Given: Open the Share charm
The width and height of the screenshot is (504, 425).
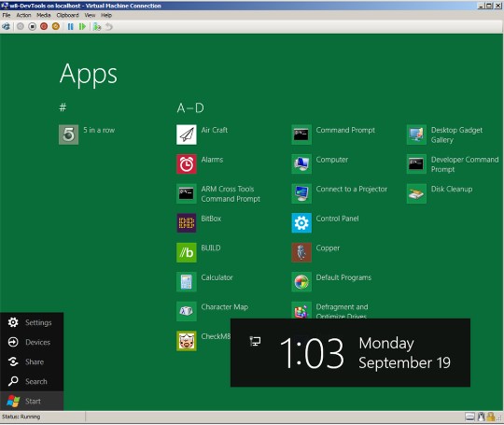Looking at the screenshot, I should (32, 361).
